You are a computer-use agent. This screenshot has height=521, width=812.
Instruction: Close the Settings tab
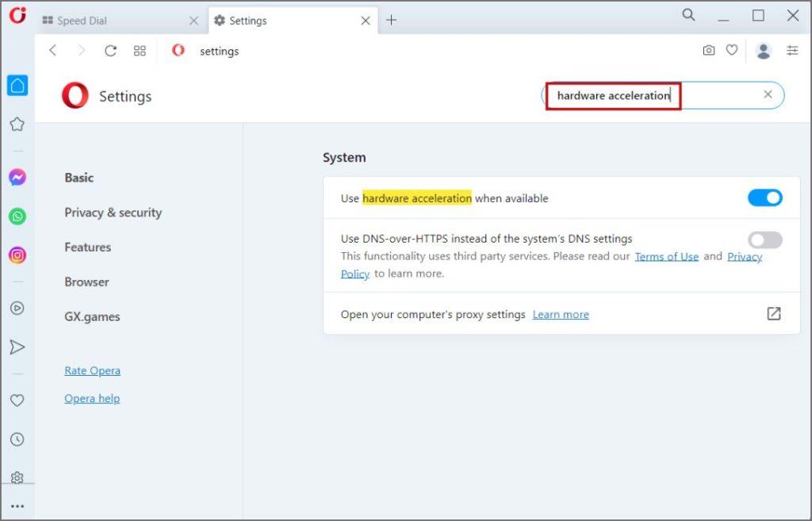(x=366, y=21)
